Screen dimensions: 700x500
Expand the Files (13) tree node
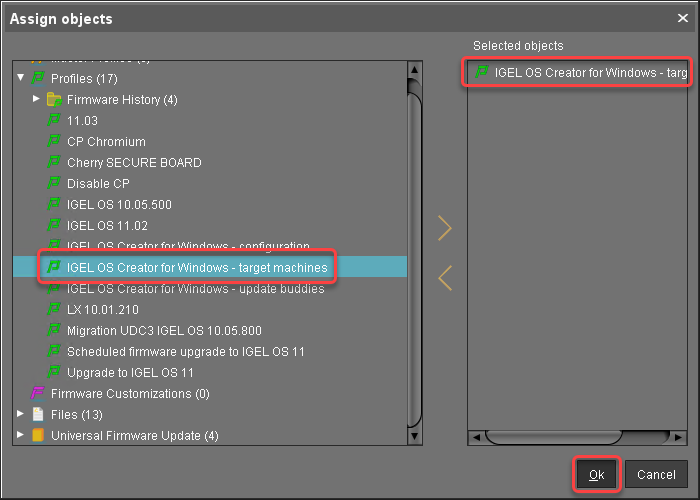[x=21, y=415]
